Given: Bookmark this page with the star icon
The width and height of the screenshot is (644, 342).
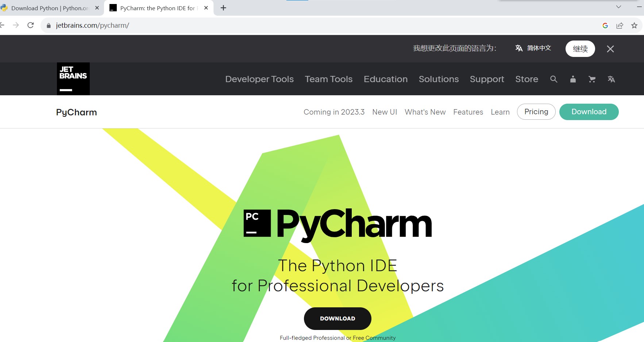Looking at the screenshot, I should click(x=634, y=26).
